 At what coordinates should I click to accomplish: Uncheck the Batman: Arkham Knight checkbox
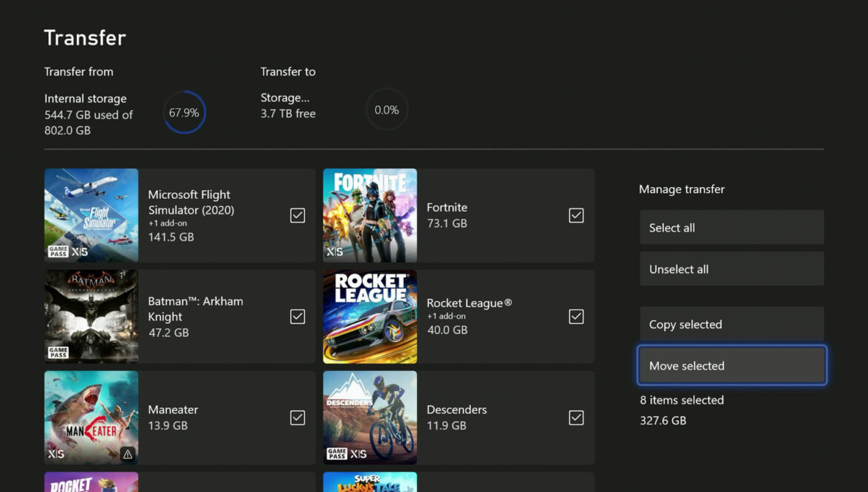(x=297, y=317)
